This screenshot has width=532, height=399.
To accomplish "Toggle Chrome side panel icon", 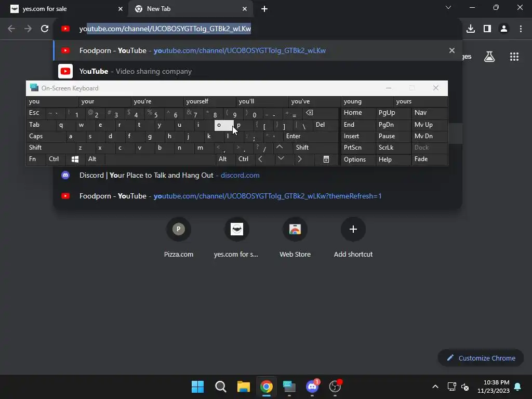I will pos(487,29).
